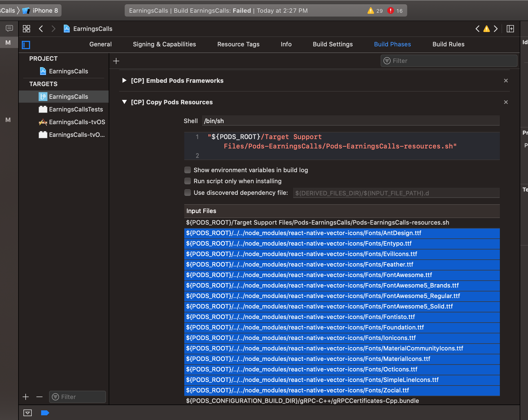Open the Signing & Capabilities tab
The image size is (528, 420).
tap(164, 44)
